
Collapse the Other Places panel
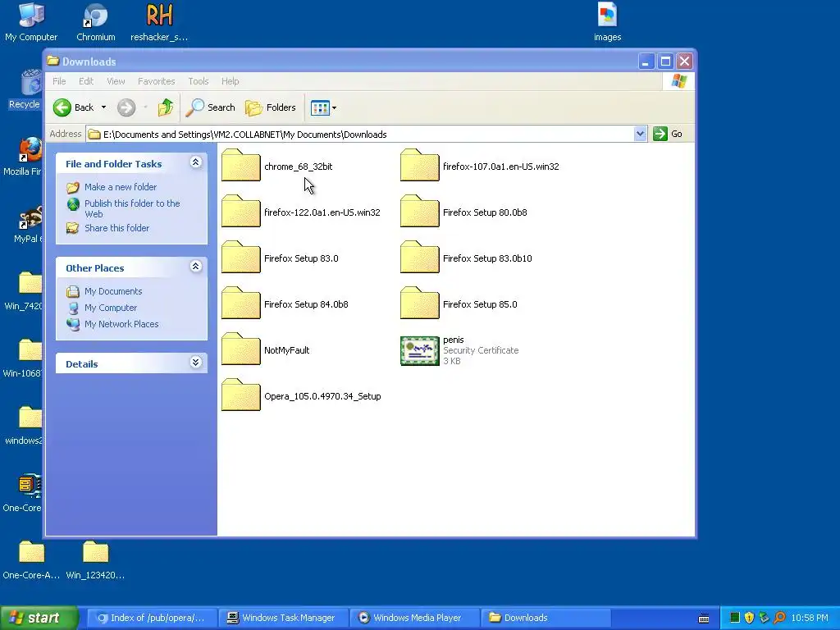pyautogui.click(x=195, y=267)
